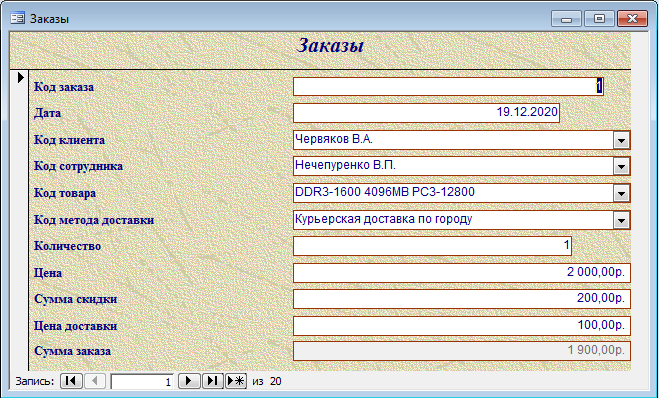Image resolution: width=659 pixels, height=398 pixels.
Task: Focus the Сумма скидки field
Action: click(461, 299)
